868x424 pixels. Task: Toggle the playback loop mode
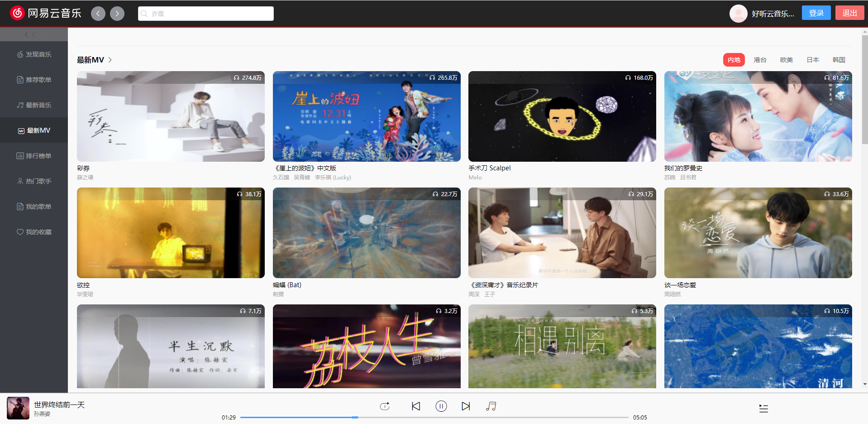[384, 406]
